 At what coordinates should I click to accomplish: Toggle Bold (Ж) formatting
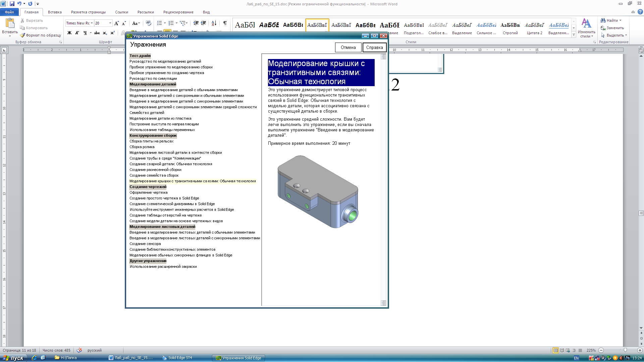coord(69,33)
